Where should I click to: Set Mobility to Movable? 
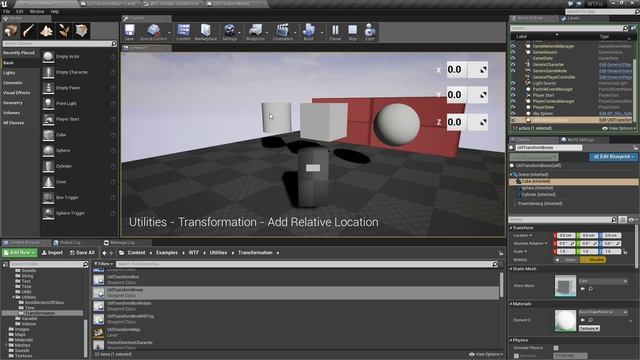point(593,260)
